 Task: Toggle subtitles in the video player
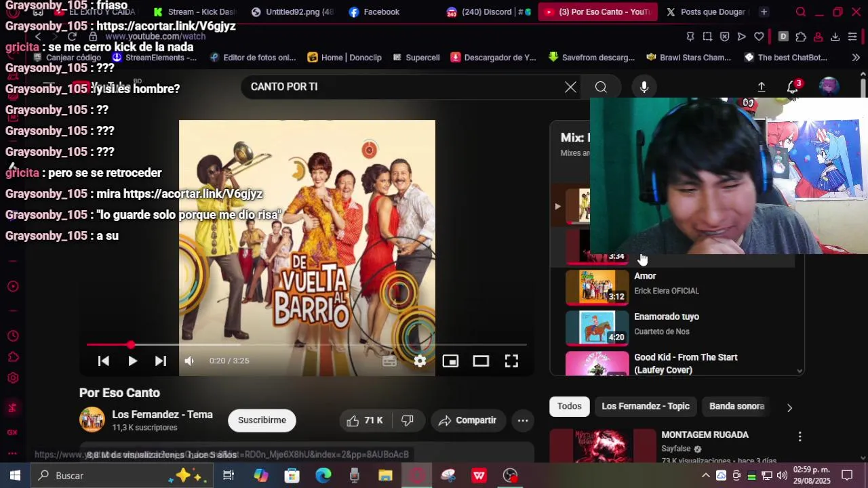pyautogui.click(x=389, y=361)
